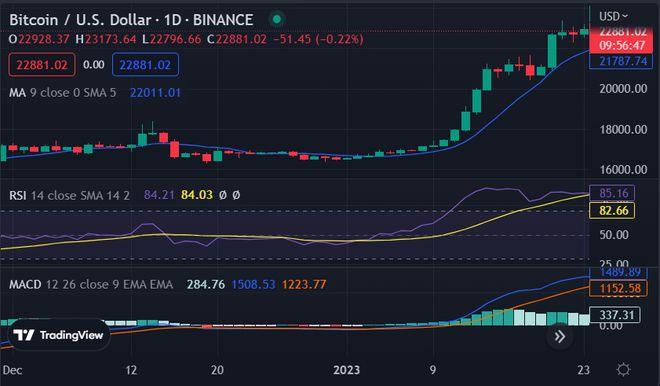Click the 85.16 RSI axis label

coord(612,193)
